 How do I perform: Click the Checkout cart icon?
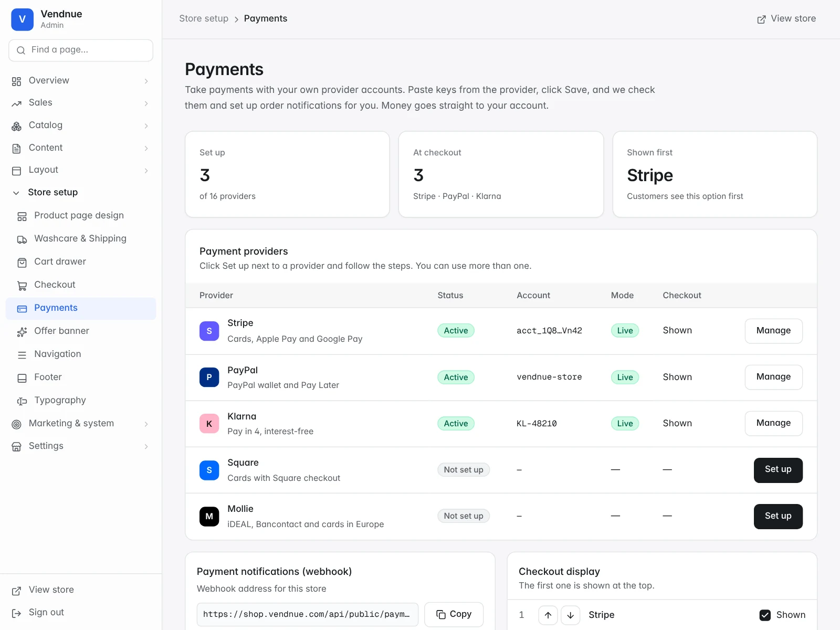[x=22, y=285]
